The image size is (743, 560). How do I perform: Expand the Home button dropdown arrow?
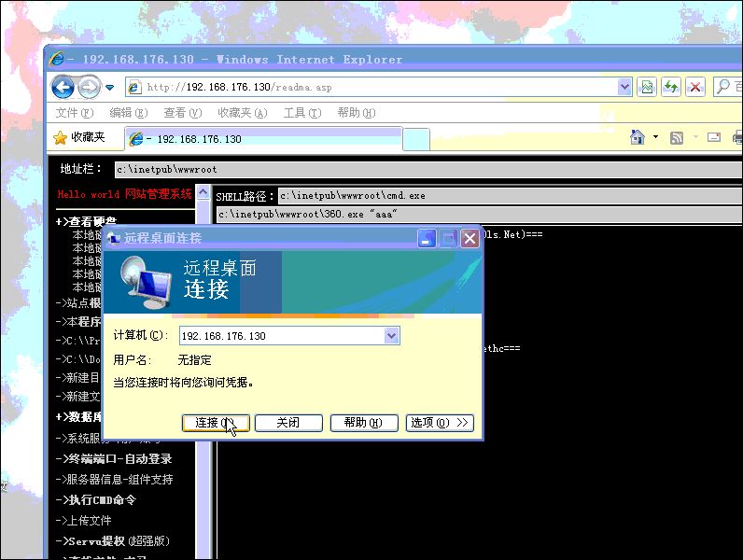click(x=656, y=137)
